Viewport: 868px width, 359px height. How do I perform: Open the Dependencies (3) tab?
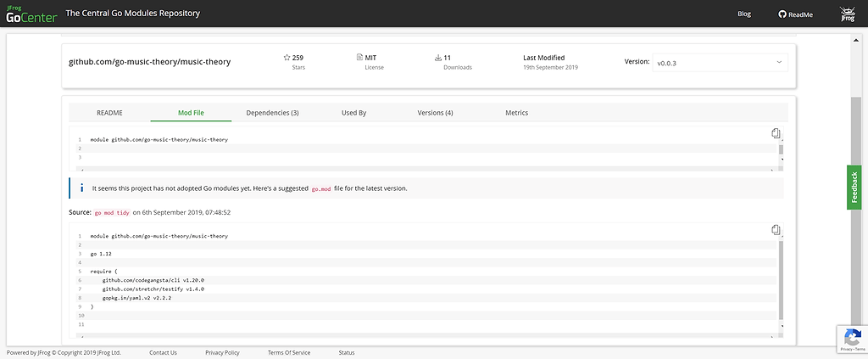(272, 113)
